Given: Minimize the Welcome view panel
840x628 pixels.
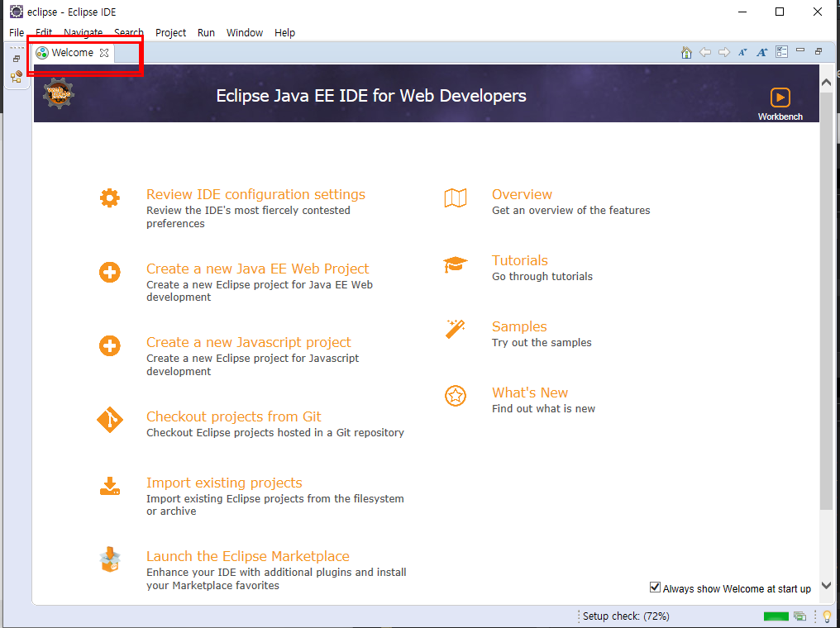Looking at the screenshot, I should coord(800,50).
